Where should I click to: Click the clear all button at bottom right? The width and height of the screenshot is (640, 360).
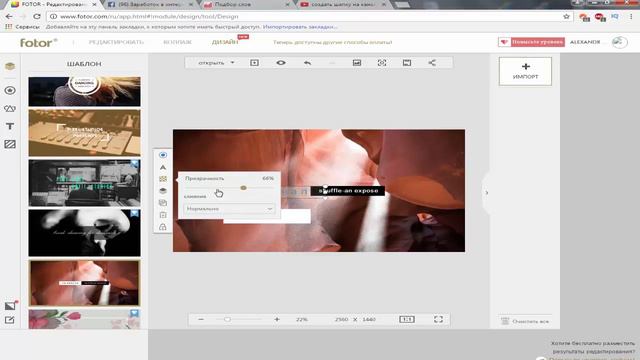pyautogui.click(x=525, y=321)
